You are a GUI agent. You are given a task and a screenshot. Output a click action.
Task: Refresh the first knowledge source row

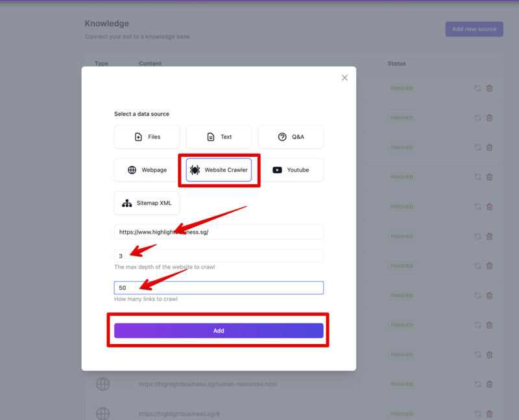(477, 88)
